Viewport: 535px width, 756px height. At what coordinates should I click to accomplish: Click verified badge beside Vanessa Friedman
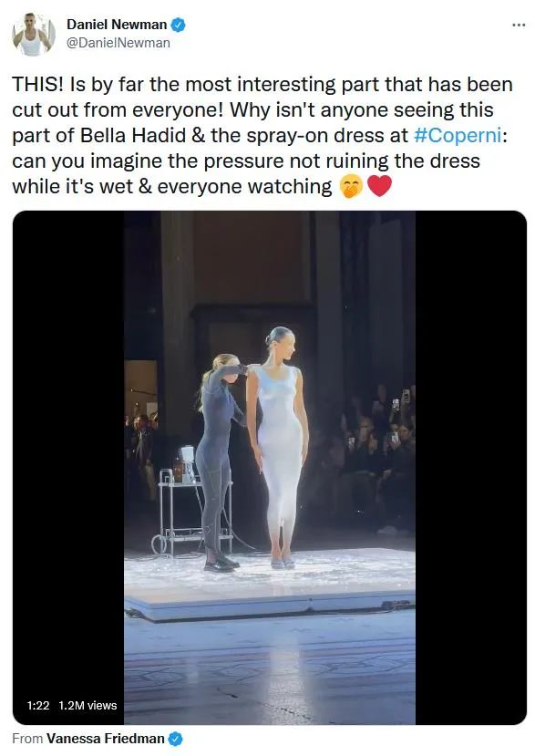(175, 739)
